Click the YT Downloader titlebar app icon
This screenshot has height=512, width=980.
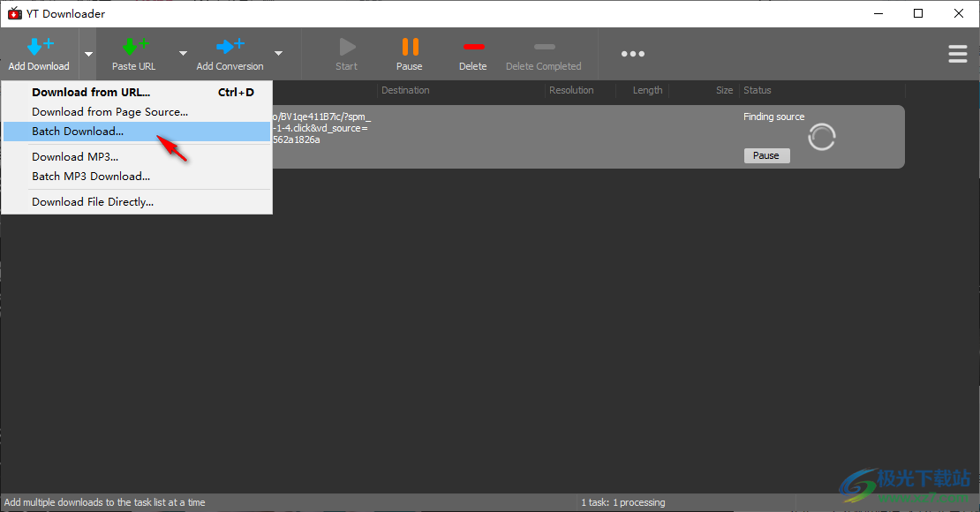coord(13,13)
